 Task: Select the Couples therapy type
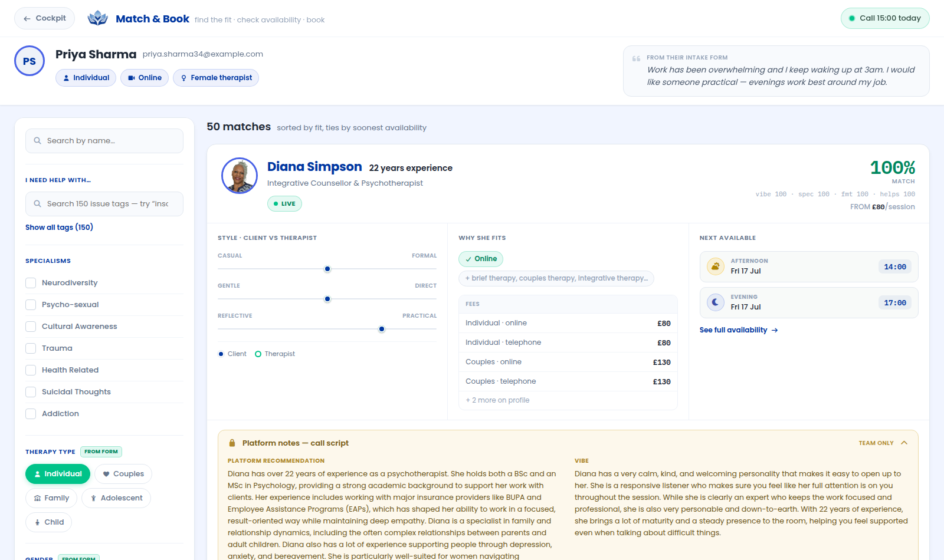(x=123, y=474)
